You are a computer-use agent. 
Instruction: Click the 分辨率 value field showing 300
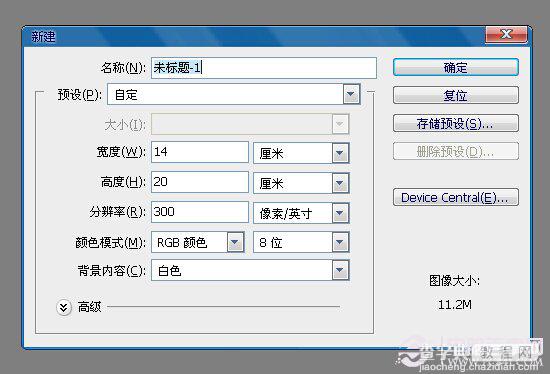pos(200,212)
